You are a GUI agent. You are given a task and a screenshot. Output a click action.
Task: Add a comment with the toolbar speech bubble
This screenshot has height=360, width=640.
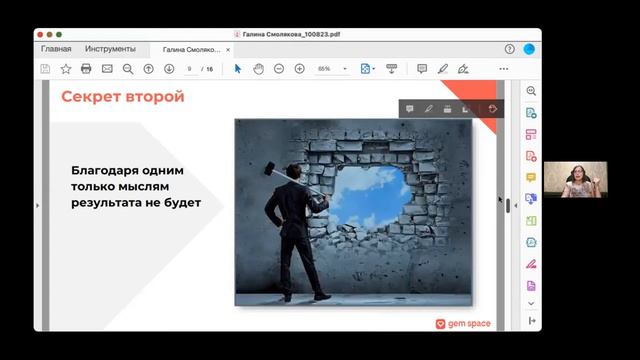click(422, 69)
